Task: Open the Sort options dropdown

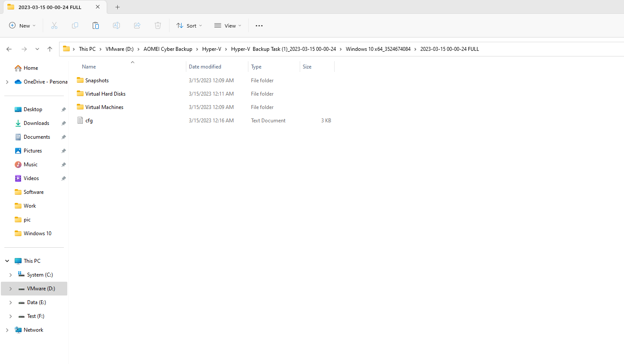Action: click(x=189, y=26)
